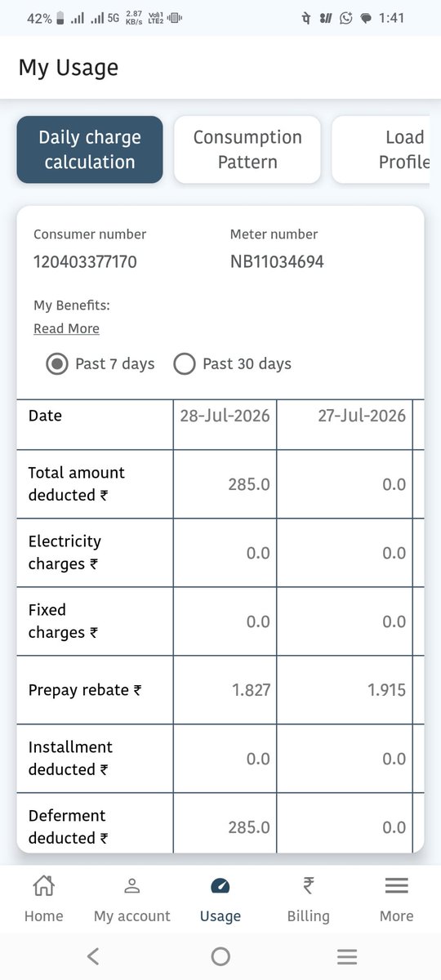Tap consumer number 120403377170
This screenshot has height=980, width=441.
pyautogui.click(x=85, y=262)
